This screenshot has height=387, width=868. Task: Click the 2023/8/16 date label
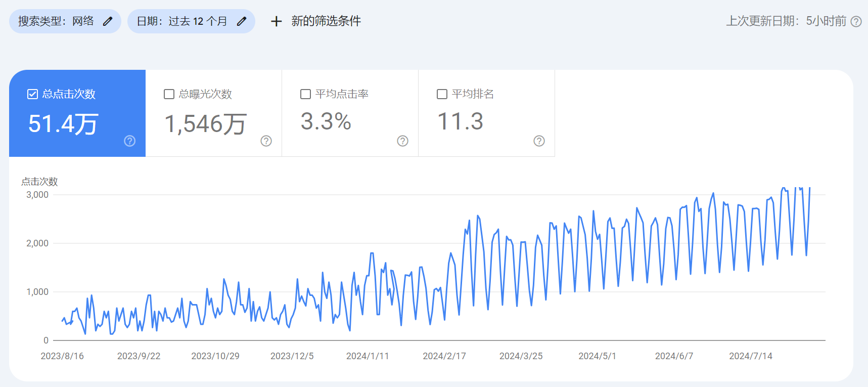62,356
